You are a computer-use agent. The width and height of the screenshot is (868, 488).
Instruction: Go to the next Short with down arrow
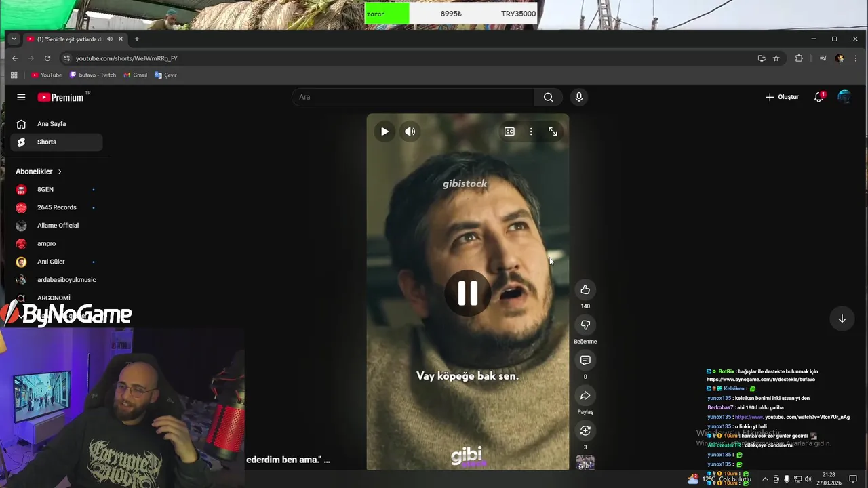coord(842,319)
